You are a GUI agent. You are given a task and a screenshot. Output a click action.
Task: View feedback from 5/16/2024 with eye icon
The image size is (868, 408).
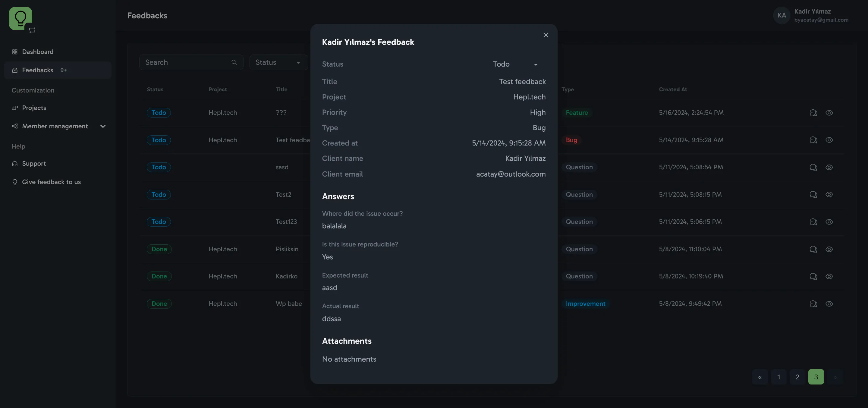[829, 113]
